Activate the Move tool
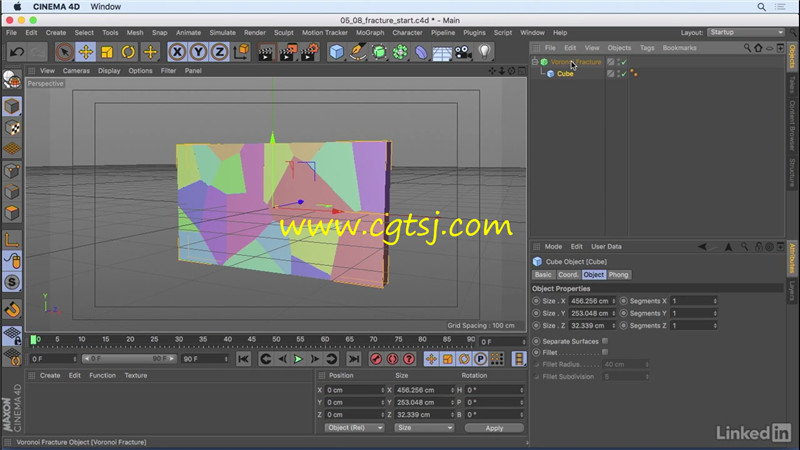 point(86,52)
